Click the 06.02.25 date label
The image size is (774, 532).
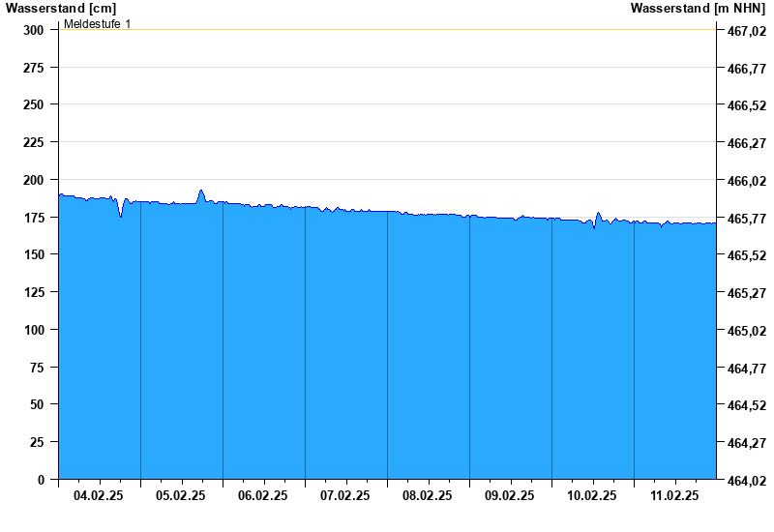pos(262,495)
